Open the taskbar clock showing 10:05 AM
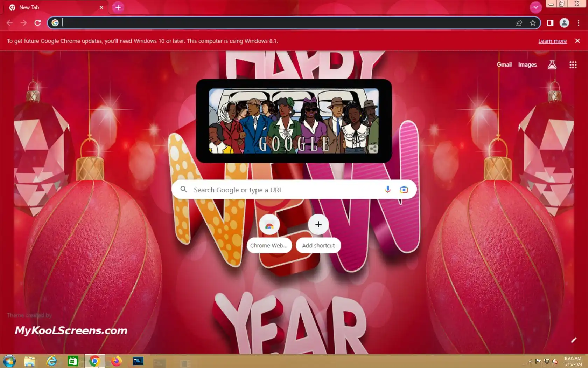 (573, 361)
